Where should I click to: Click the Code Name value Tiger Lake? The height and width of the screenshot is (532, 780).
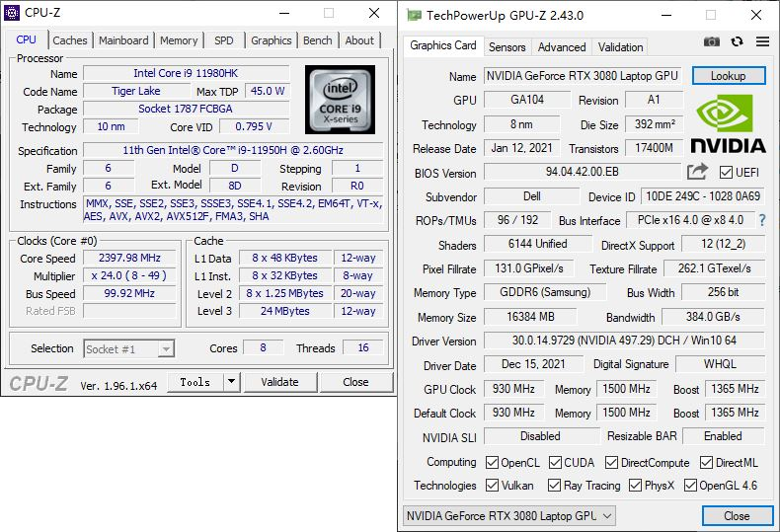click(136, 91)
